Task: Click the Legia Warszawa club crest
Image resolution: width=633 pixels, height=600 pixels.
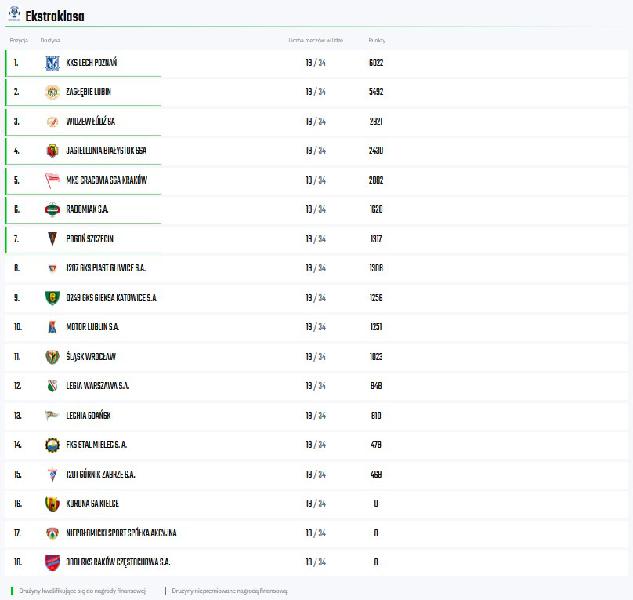Action: [52, 386]
